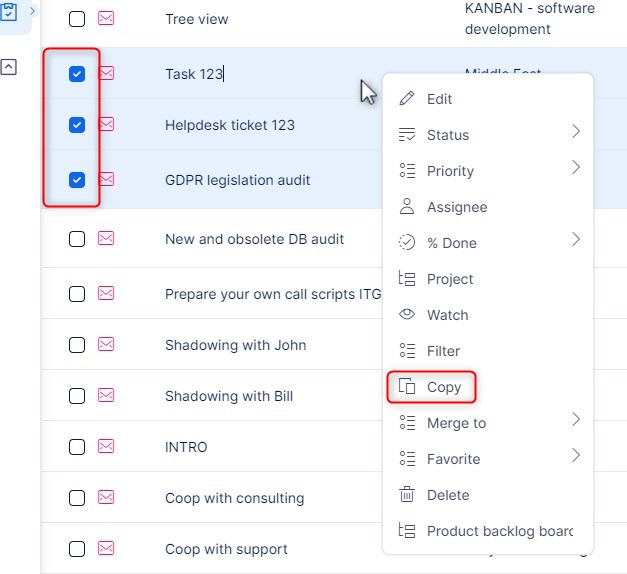Check the Shadowing with John checkbox
Viewport: 627px width, 574px height.
coord(77,345)
